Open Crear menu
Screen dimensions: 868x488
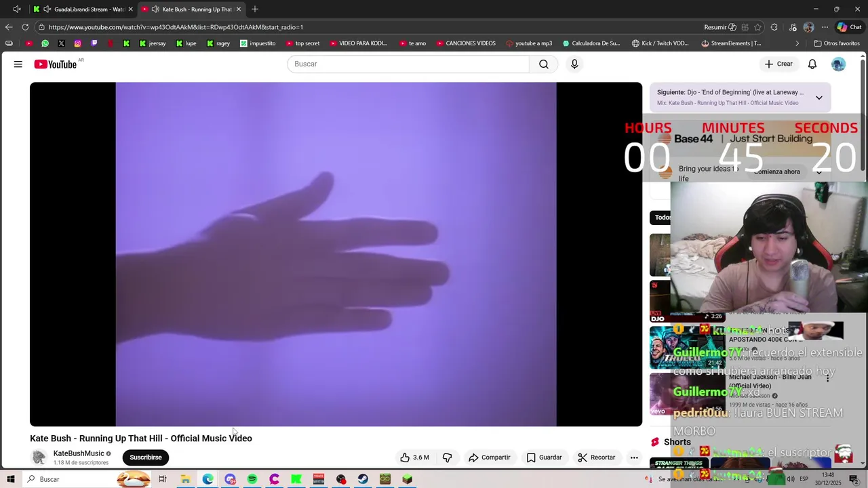click(x=778, y=64)
